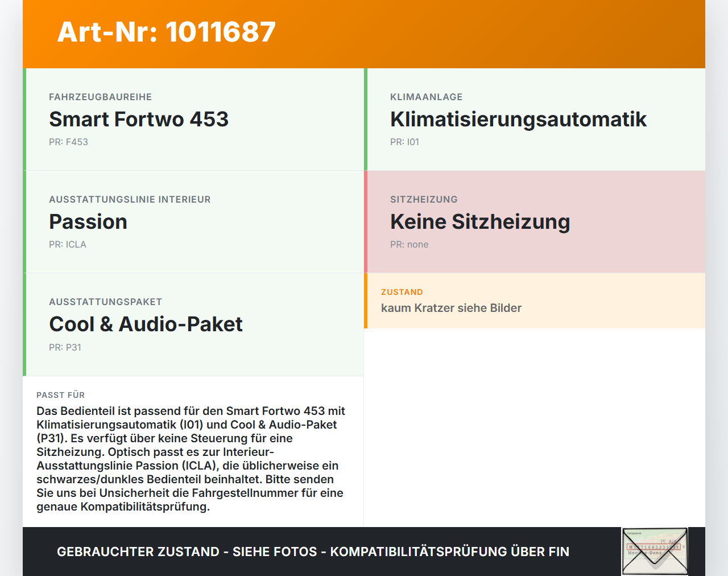The height and width of the screenshot is (576, 728).
Task: Click the FAHRZEUGBAUREIHE category label
Action: point(101,97)
